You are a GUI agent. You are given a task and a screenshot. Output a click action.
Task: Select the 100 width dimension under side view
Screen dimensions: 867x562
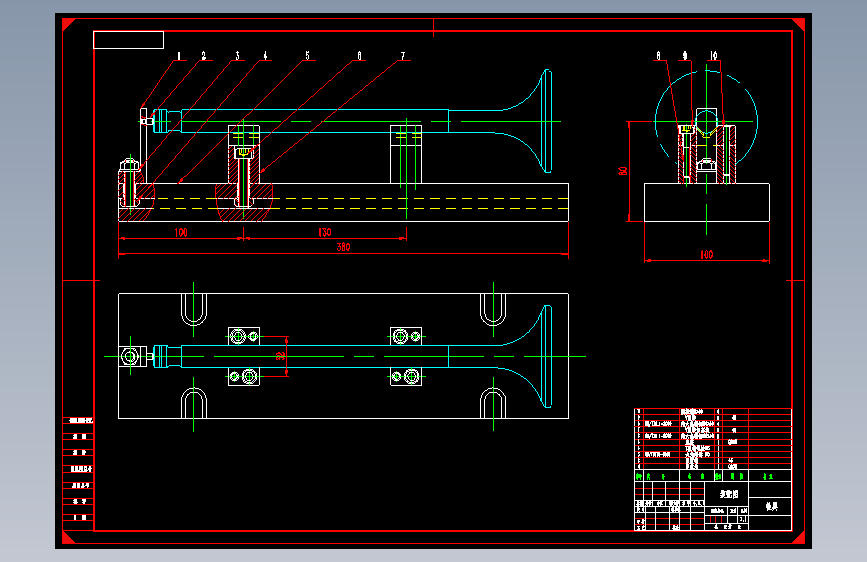click(707, 254)
